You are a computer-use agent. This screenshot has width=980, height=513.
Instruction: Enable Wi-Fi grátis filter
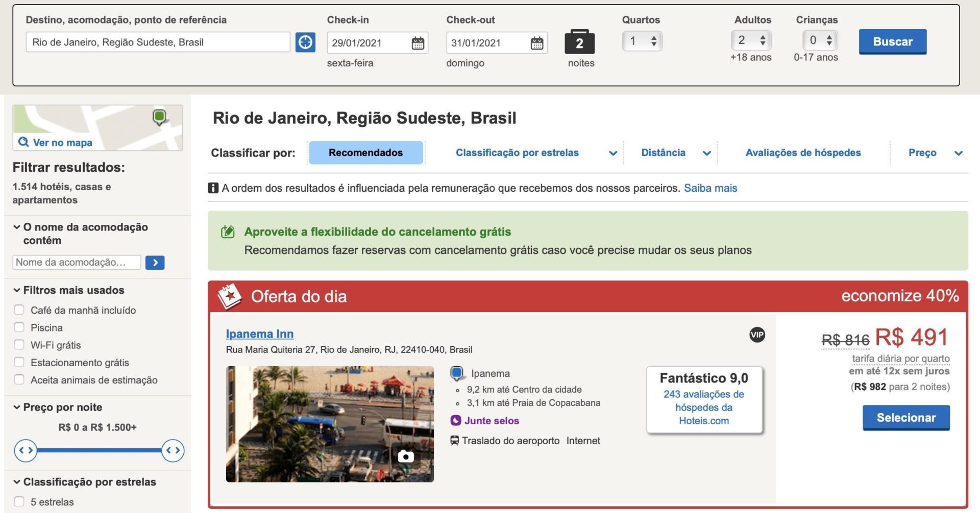[19, 345]
